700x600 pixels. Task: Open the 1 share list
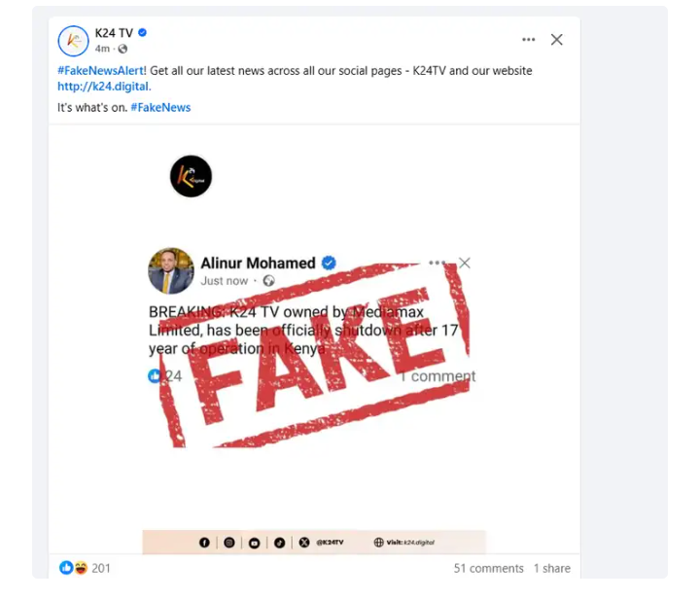(551, 568)
